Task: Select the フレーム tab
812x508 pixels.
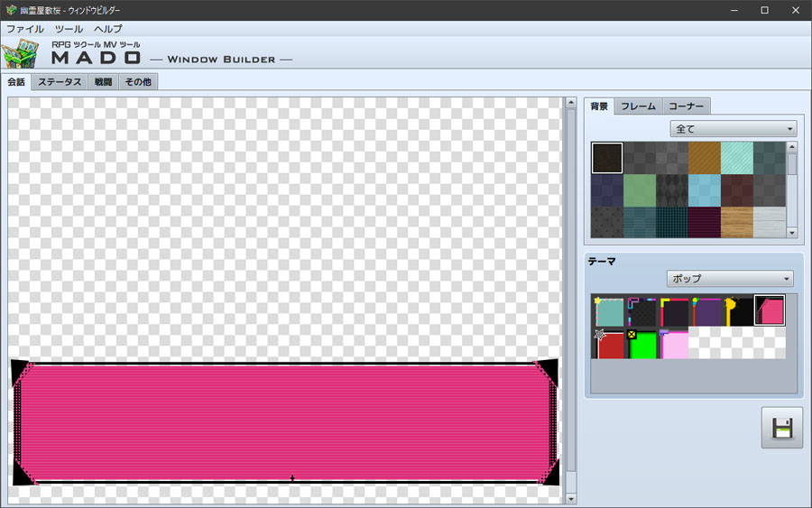Action: (x=638, y=106)
